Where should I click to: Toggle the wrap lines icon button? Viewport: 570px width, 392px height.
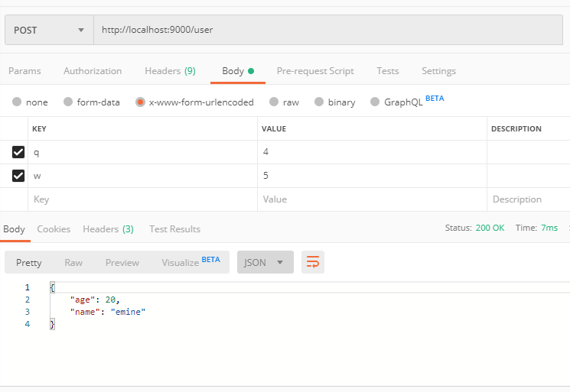click(313, 262)
